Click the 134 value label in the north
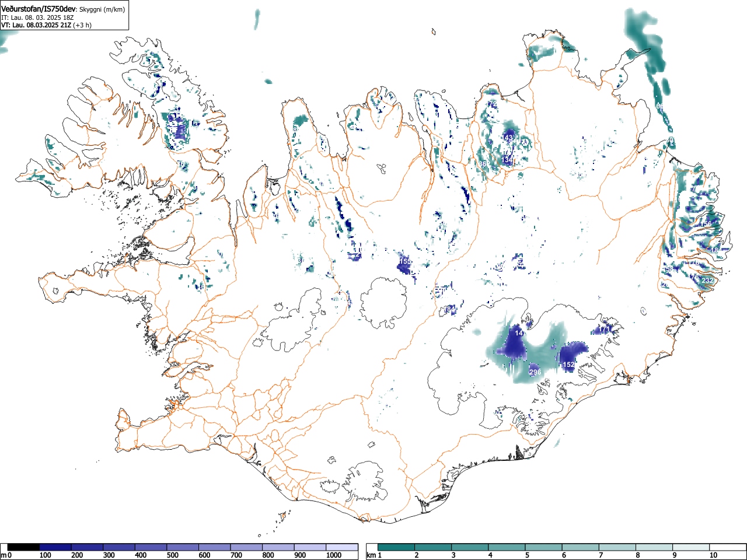The image size is (747, 560). [x=508, y=159]
